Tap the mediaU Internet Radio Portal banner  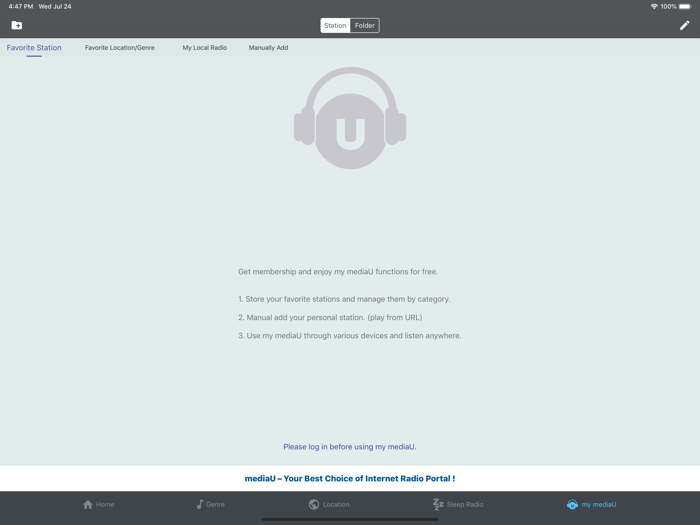click(350, 479)
